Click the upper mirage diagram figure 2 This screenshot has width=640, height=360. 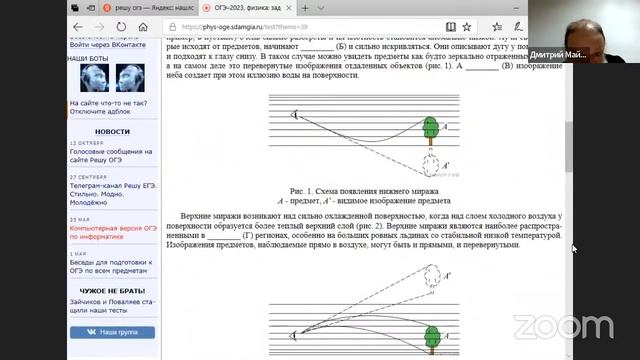coord(364,309)
